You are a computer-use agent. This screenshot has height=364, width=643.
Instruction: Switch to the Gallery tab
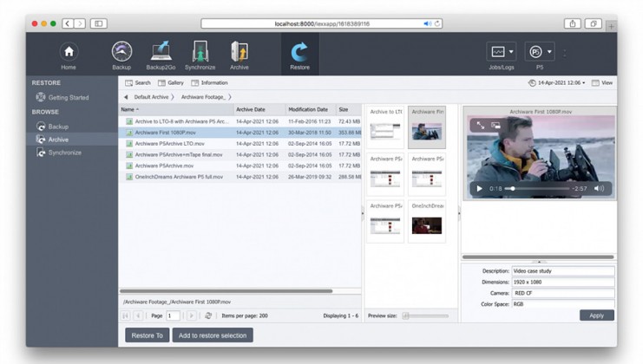click(x=171, y=82)
